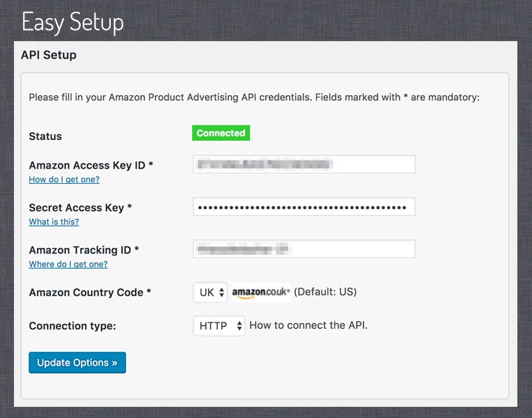532x418 pixels.
Task: Click the Update Options button
Action: point(77,363)
